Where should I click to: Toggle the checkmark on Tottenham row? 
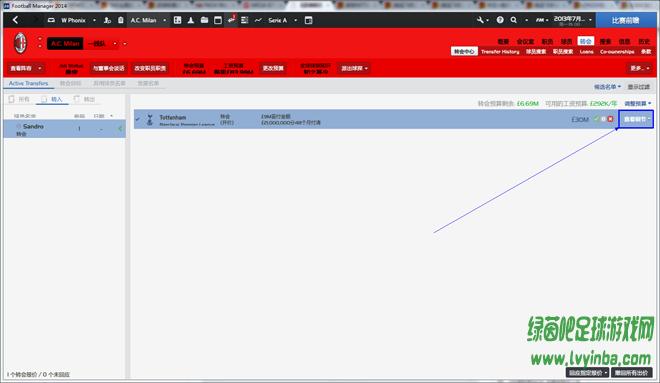coord(138,120)
